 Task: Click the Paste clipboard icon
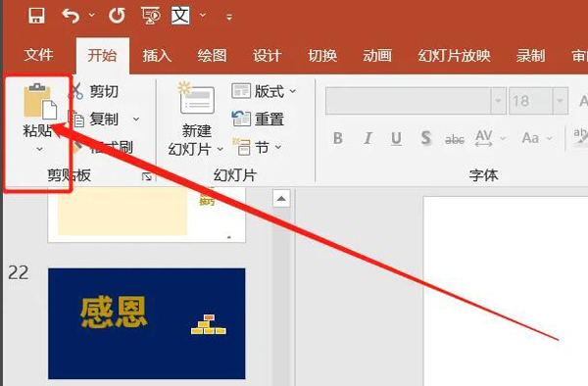point(39,101)
